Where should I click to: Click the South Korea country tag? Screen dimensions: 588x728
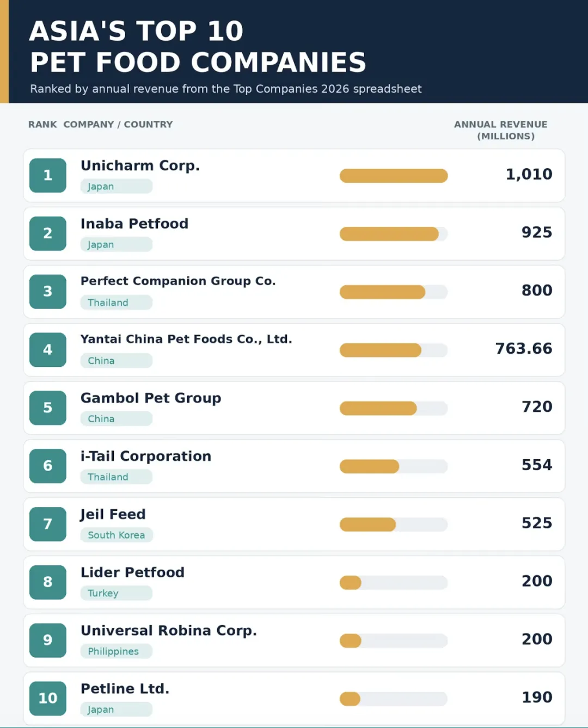[117, 535]
